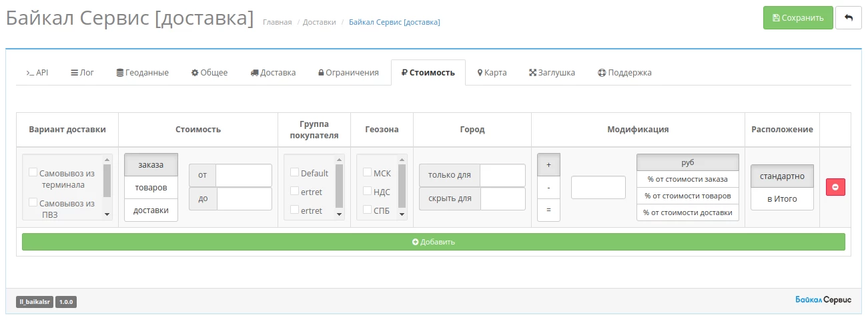Select % от стоимости доставки
The width and height of the screenshot is (868, 320).
[x=688, y=212]
